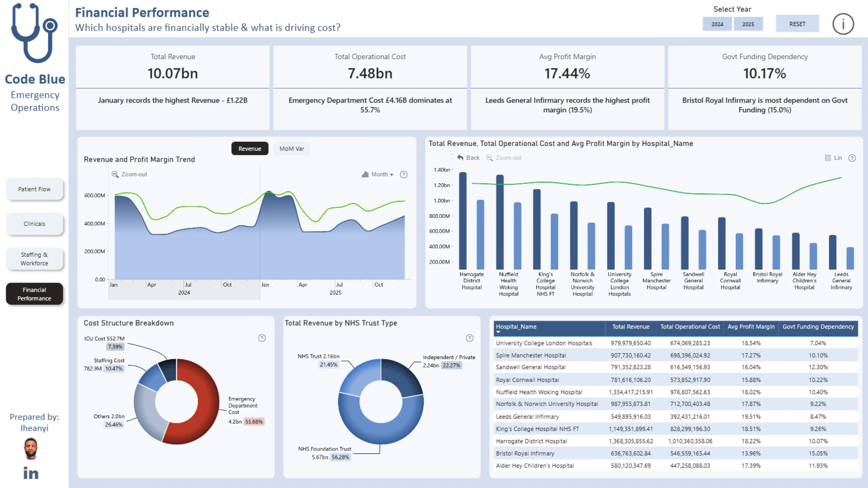Sort table by Hospital_Name column header
Viewport: 868px width, 488px height.
(516, 327)
